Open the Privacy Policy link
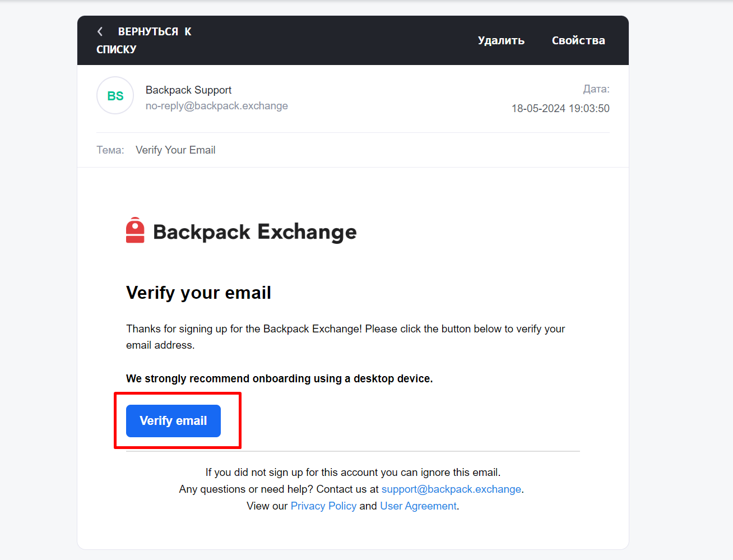The height and width of the screenshot is (560, 733). [x=323, y=506]
